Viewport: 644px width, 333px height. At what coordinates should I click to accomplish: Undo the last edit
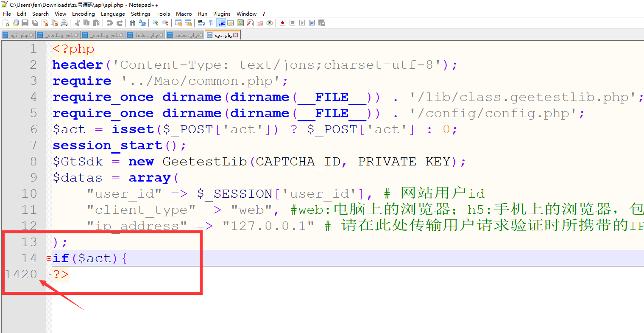110,23
